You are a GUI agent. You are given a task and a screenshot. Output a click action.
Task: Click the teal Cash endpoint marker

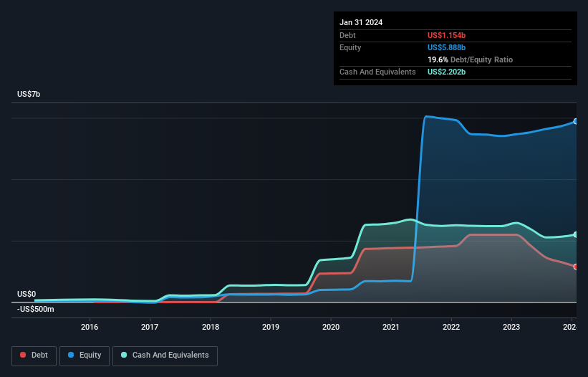click(576, 234)
